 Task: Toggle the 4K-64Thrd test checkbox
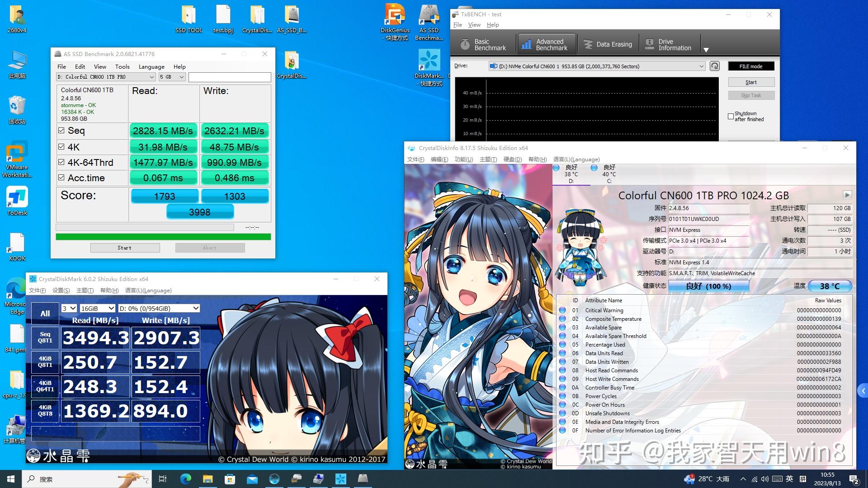[61, 162]
